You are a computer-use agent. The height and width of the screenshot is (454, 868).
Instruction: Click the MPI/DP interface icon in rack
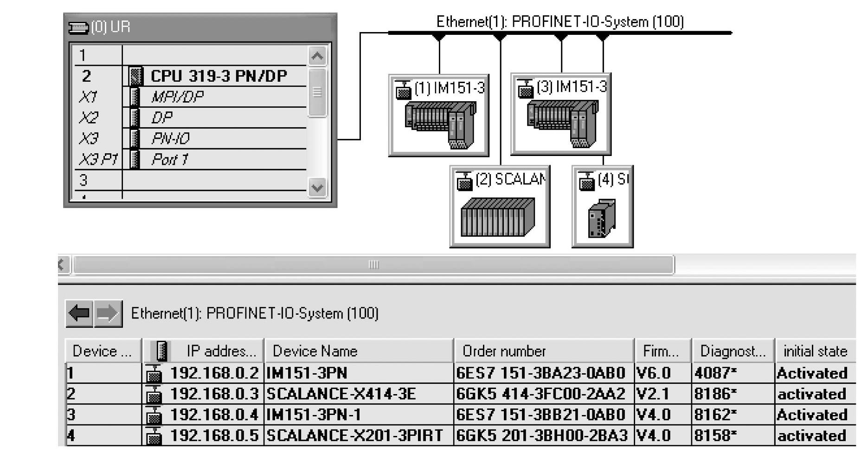(x=135, y=97)
